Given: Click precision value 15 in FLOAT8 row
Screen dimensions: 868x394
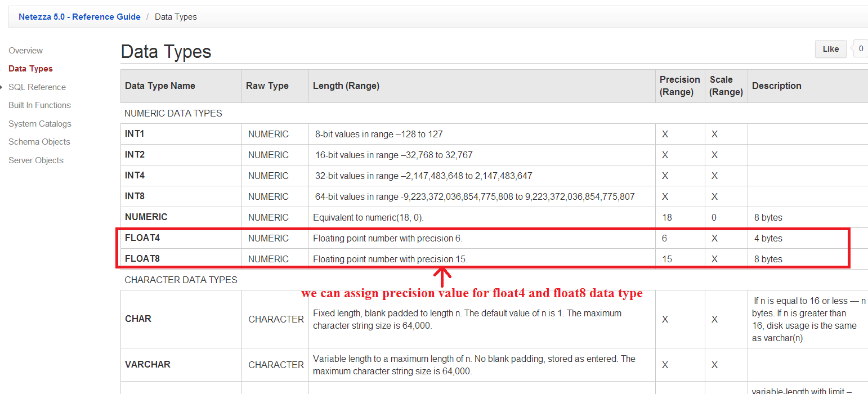Looking at the screenshot, I should click(x=667, y=259).
